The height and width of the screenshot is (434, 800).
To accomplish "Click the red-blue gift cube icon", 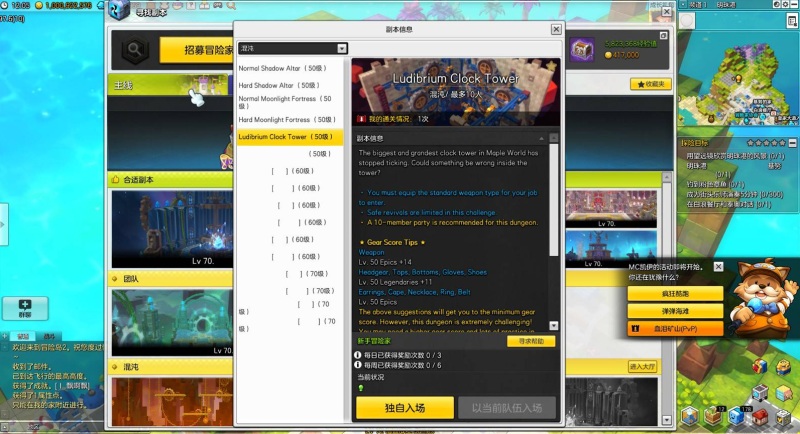I will [x=760, y=366].
